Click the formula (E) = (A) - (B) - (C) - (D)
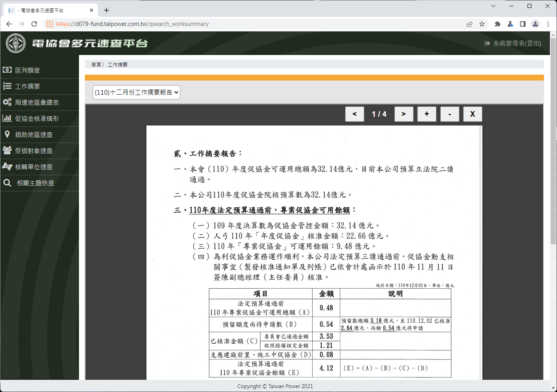Screen dimensions: 557x392 coord(385,368)
